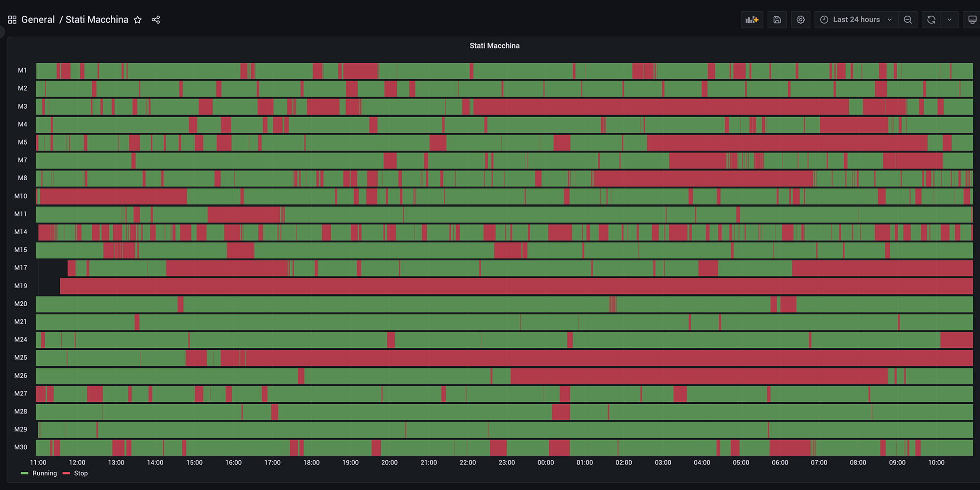Open the Last 24 hours time picker

pyautogui.click(x=856, y=20)
